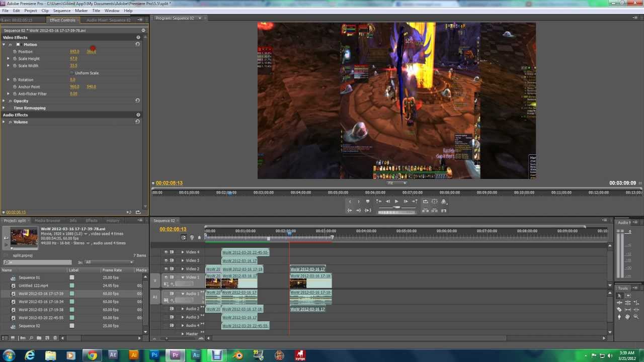Step back one frame in Program monitor
The height and width of the screenshot is (362, 644).
coord(387,201)
